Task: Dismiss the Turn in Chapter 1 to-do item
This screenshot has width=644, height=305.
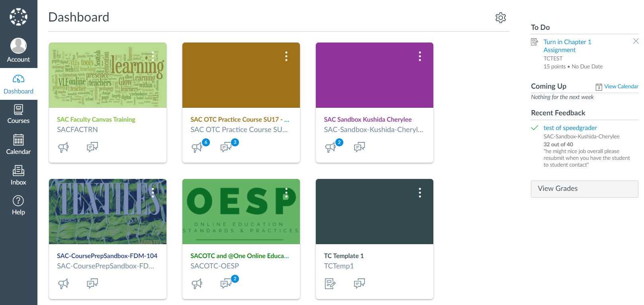Action: [x=636, y=41]
